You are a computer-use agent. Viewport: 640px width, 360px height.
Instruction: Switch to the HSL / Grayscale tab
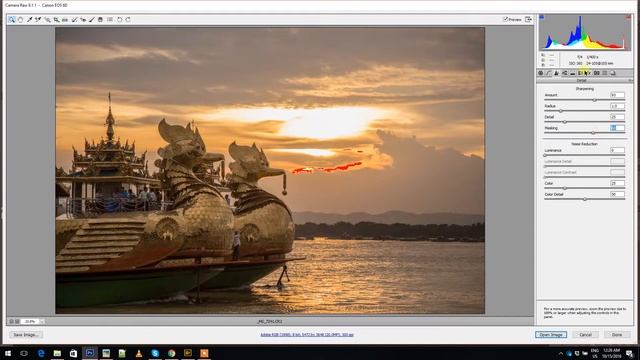tap(564, 73)
